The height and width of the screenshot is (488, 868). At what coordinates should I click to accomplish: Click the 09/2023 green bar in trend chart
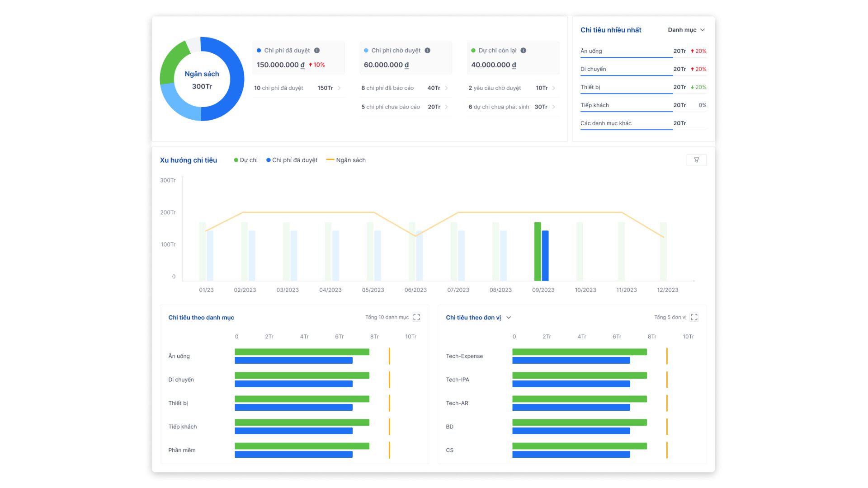(x=537, y=251)
